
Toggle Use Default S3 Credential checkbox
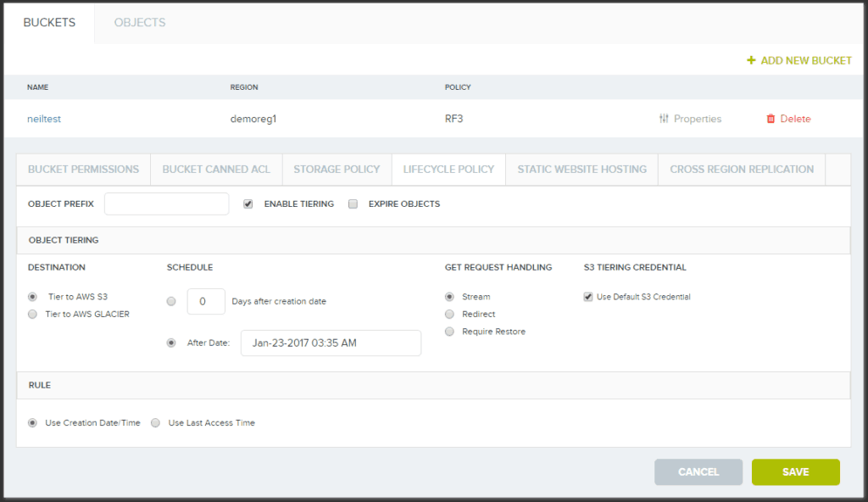588,297
